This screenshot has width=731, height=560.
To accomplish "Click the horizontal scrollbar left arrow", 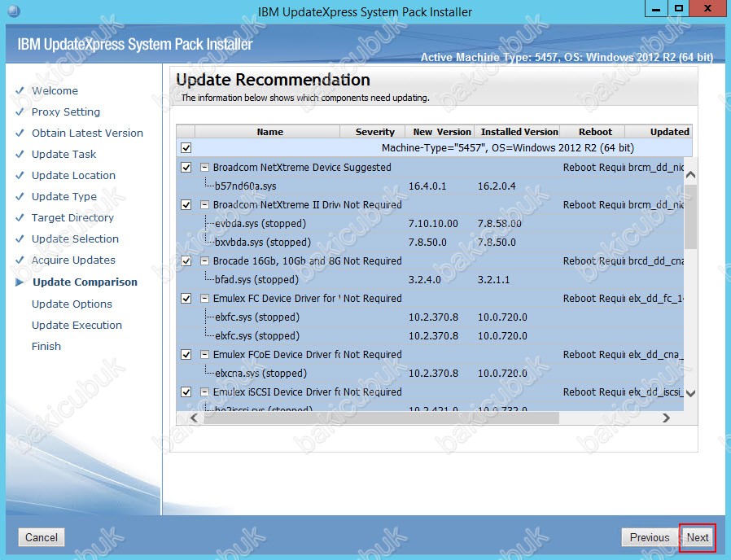I will point(195,418).
